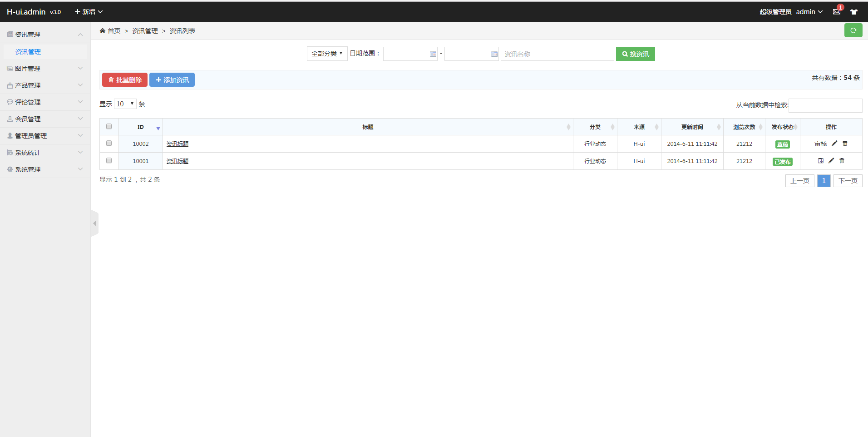
Task: Open the messages envelope icon
Action: point(837,12)
